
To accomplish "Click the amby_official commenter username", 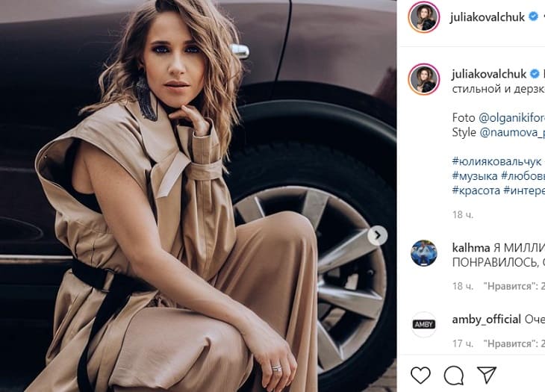I will [x=486, y=319].
